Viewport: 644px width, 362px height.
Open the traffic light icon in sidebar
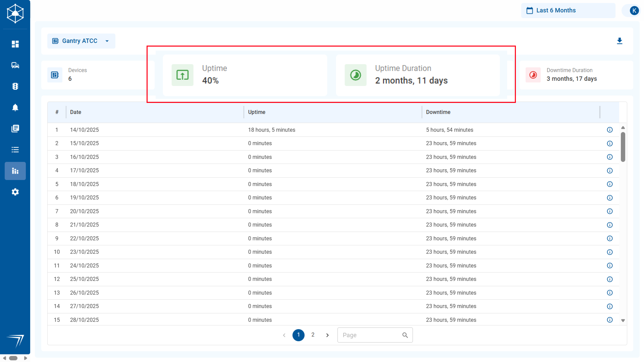(x=15, y=86)
